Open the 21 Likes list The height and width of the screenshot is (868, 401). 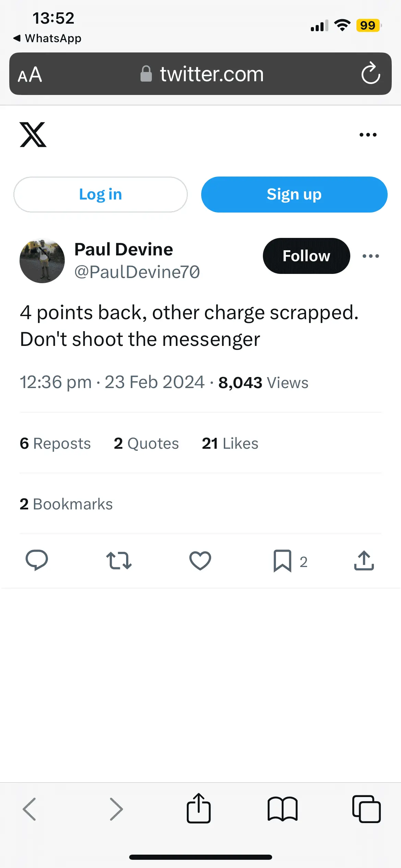click(230, 443)
